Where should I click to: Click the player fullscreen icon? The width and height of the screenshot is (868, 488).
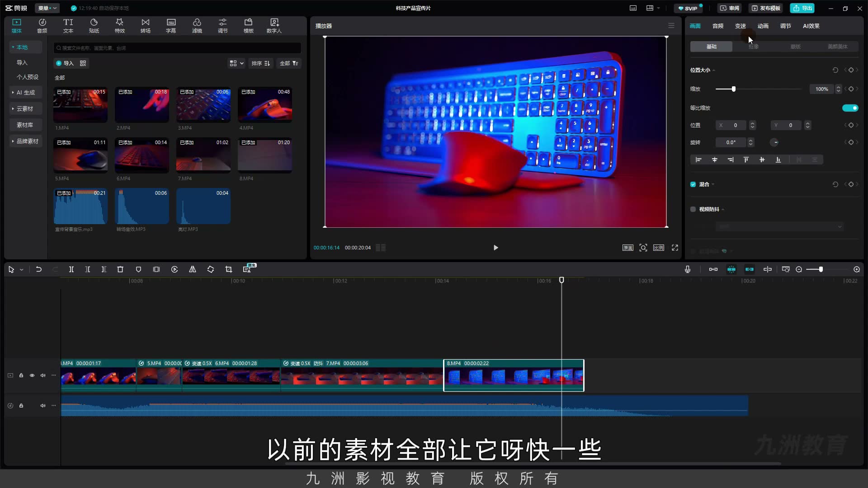[675, 248]
